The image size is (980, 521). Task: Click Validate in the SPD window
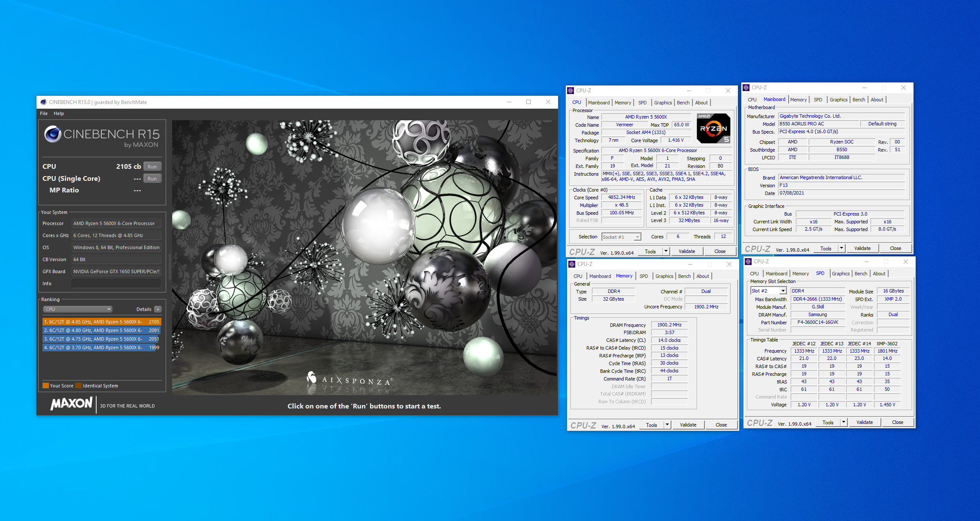point(864,422)
